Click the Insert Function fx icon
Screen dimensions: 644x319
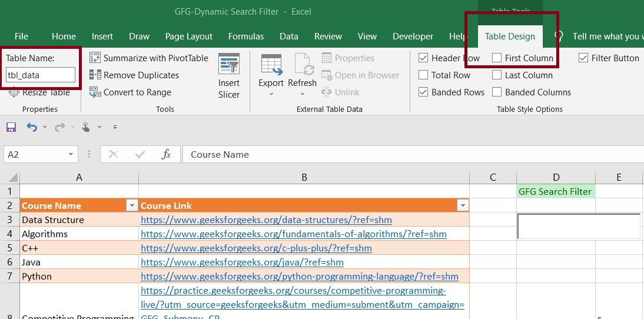pyautogui.click(x=166, y=154)
